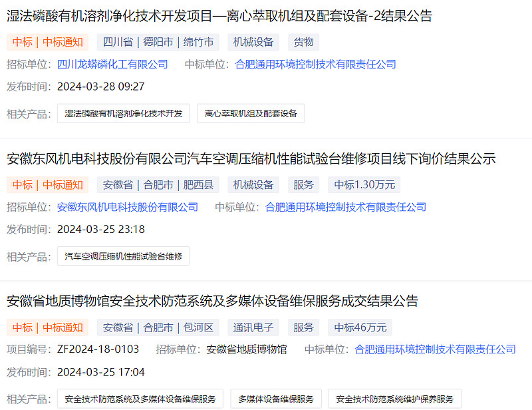This screenshot has width=532, height=410.
Task: Open the 四川龙蟒磷化工有限公司 bidding unit link
Action: (x=112, y=64)
